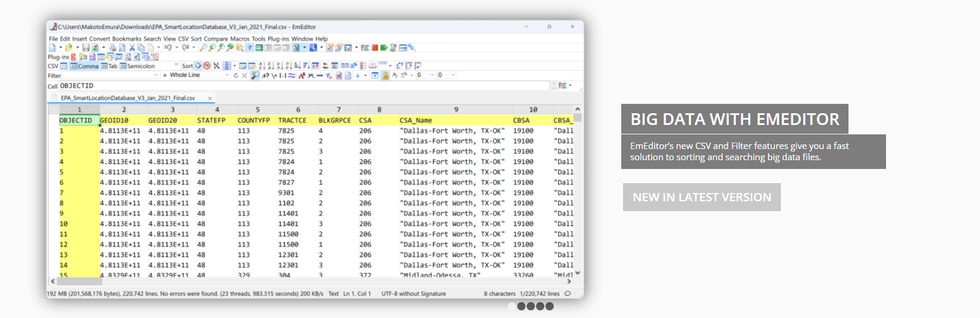The width and height of the screenshot is (980, 318).
Task: Toggle regular expression '.+?' filter option
Action: tap(265, 75)
